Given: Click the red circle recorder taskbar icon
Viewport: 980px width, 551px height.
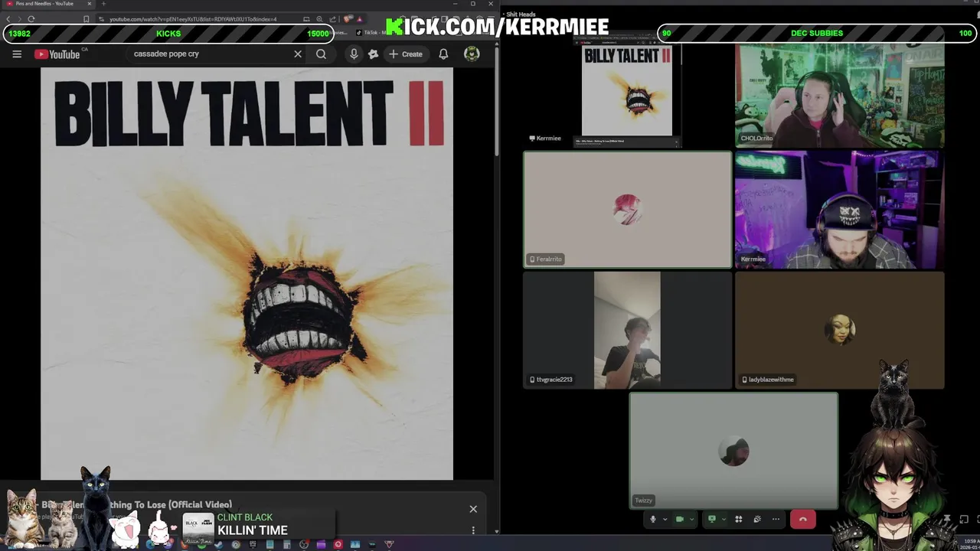Looking at the screenshot, I should pos(338,545).
